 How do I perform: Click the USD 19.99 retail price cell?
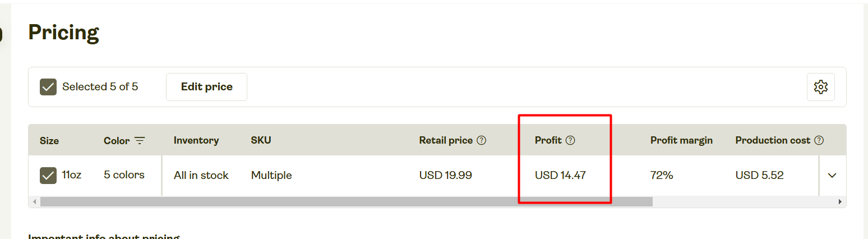pyautogui.click(x=446, y=176)
